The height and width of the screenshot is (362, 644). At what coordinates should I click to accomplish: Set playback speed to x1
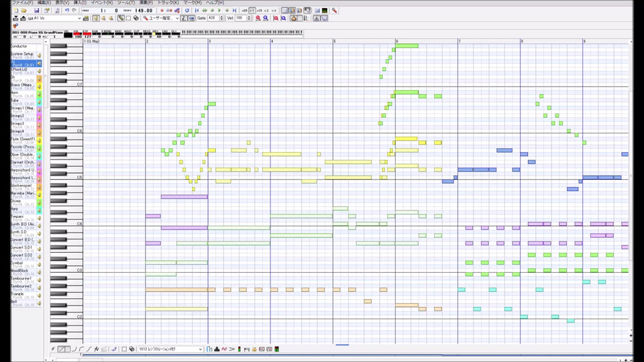[252, 10]
